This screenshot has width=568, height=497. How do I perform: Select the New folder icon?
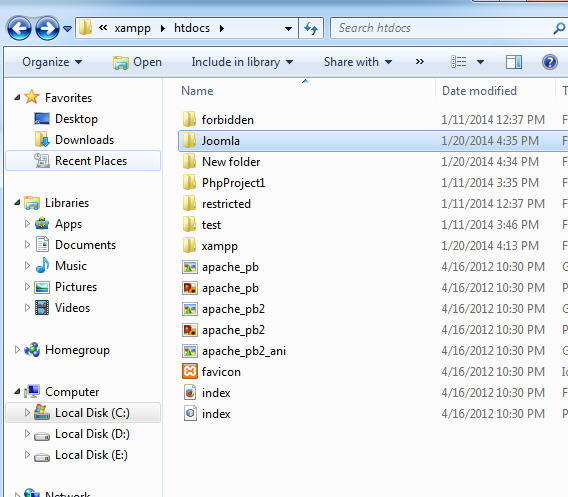189,161
